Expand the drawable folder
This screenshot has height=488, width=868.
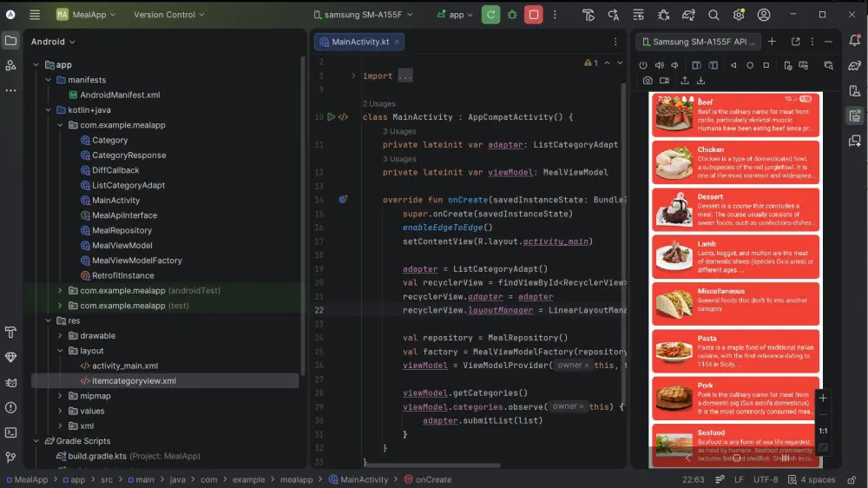(60, 336)
